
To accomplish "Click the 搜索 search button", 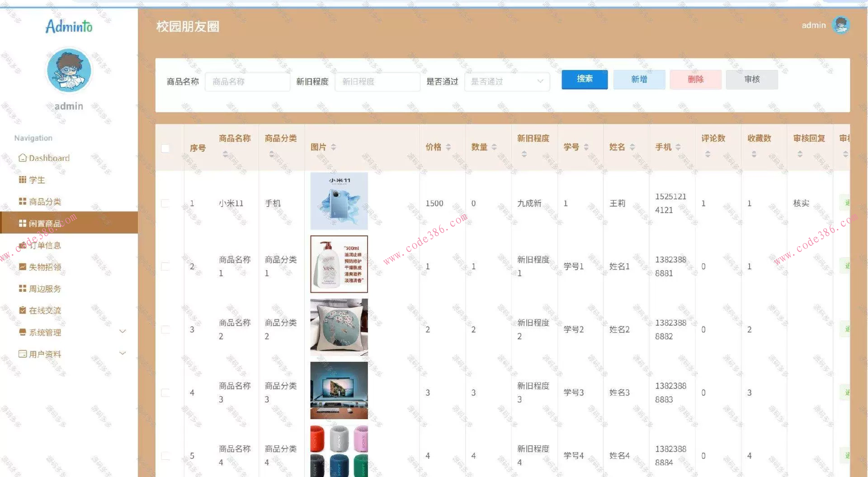I will click(x=584, y=79).
